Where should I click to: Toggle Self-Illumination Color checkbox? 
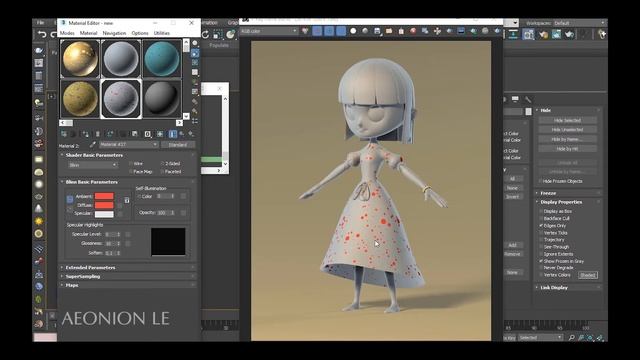point(139,197)
